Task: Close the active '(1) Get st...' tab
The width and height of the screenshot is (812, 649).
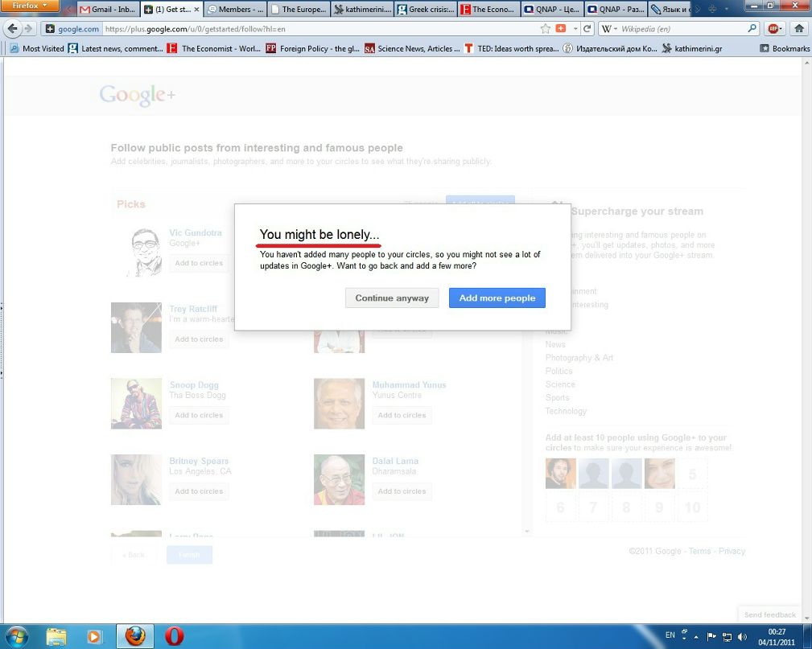Action: [196, 10]
